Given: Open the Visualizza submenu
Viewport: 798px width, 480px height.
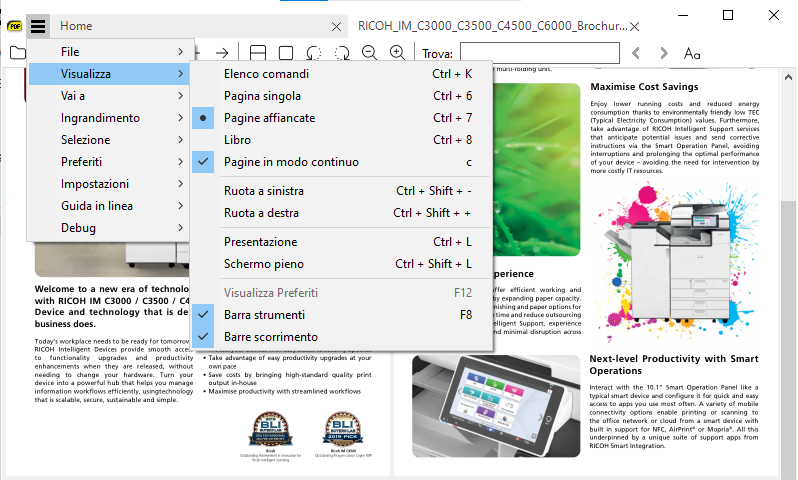Looking at the screenshot, I should (109, 74).
